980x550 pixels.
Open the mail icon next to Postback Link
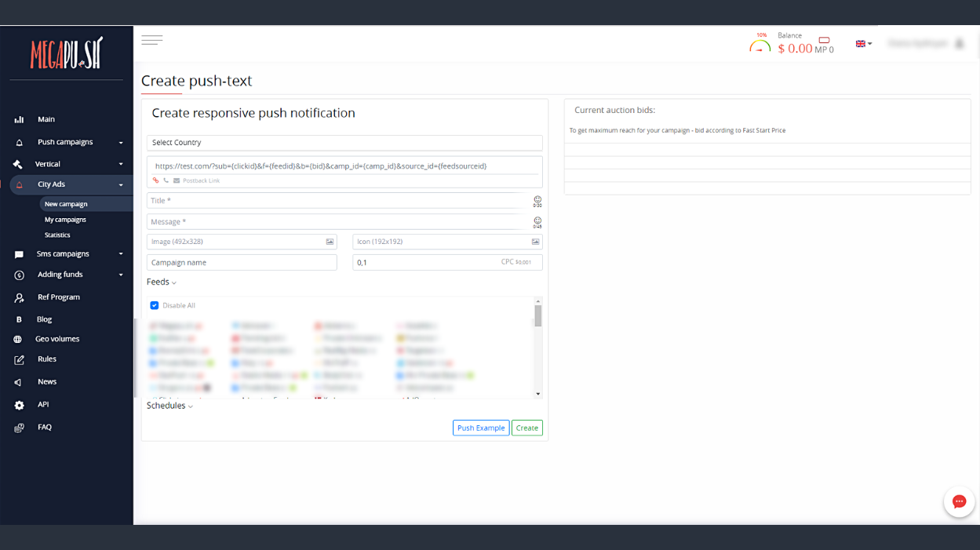coord(176,180)
